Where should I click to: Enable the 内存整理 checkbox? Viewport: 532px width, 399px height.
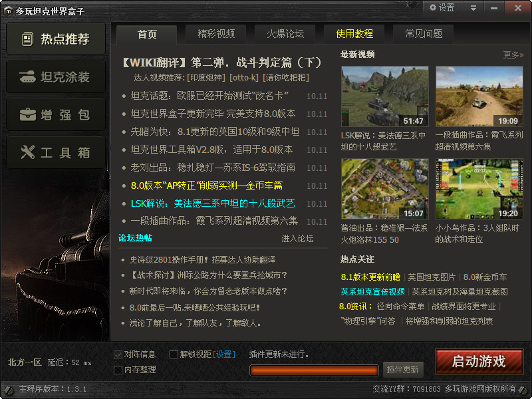click(x=118, y=370)
